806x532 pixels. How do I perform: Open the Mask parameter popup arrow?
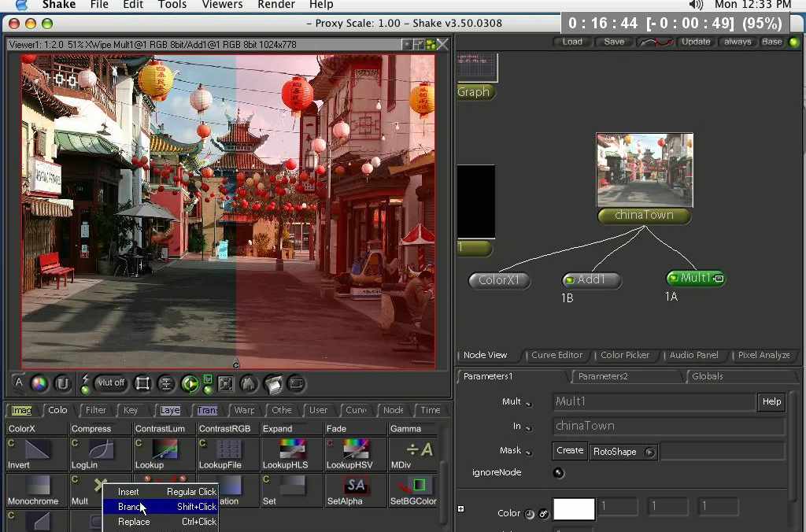528,453
